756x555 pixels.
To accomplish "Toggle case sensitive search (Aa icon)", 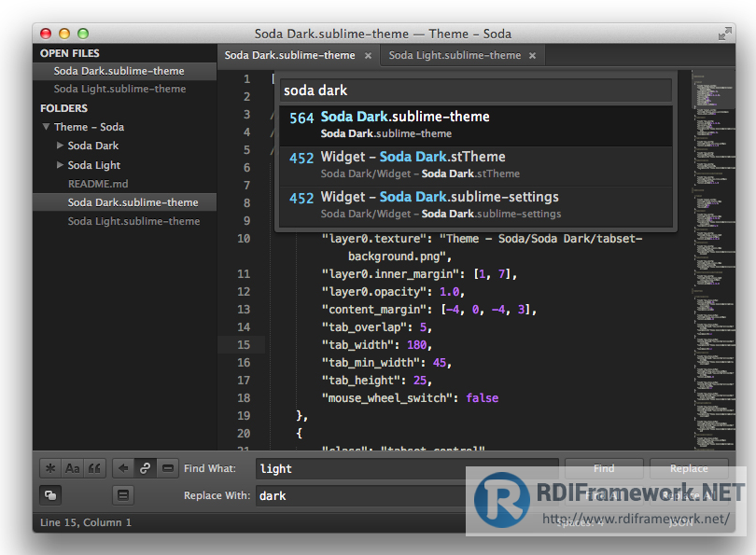I will pos(72,468).
